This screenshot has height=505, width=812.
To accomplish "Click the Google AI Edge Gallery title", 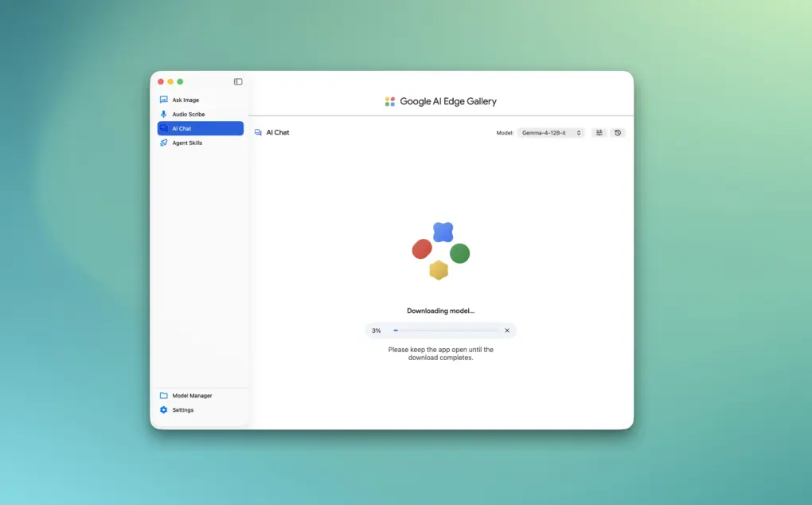I will point(448,101).
